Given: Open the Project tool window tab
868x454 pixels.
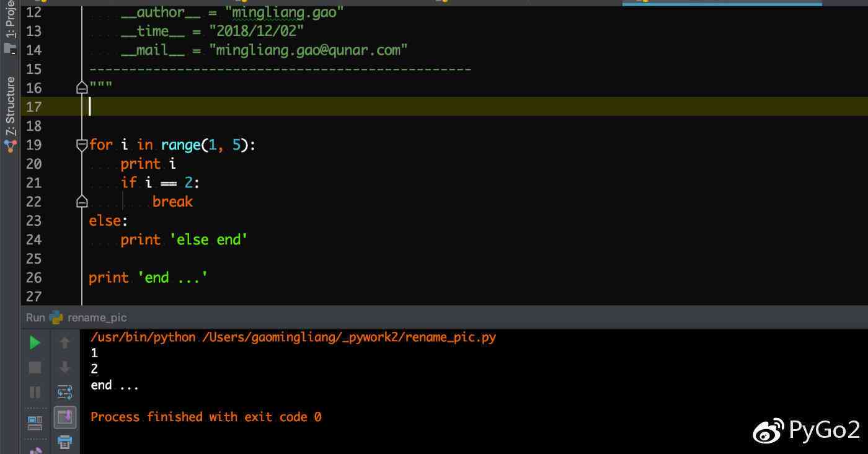Looking at the screenshot, I should [11, 22].
